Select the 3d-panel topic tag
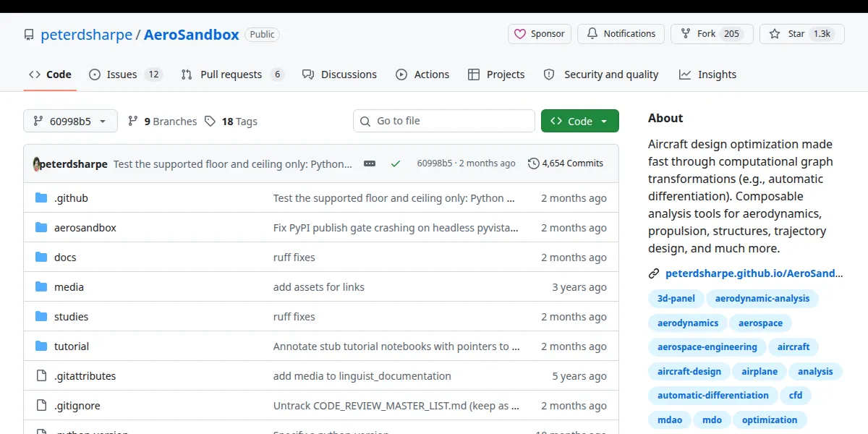868x434 pixels. coord(676,298)
